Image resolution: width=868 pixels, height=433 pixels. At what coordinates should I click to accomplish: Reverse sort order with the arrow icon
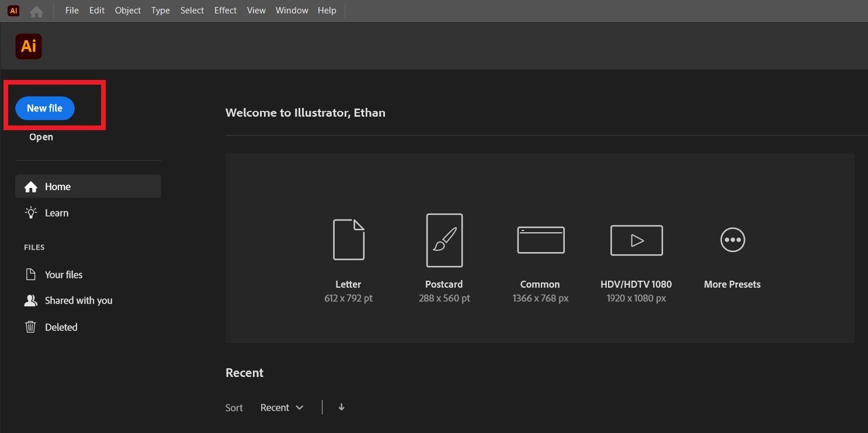click(342, 407)
